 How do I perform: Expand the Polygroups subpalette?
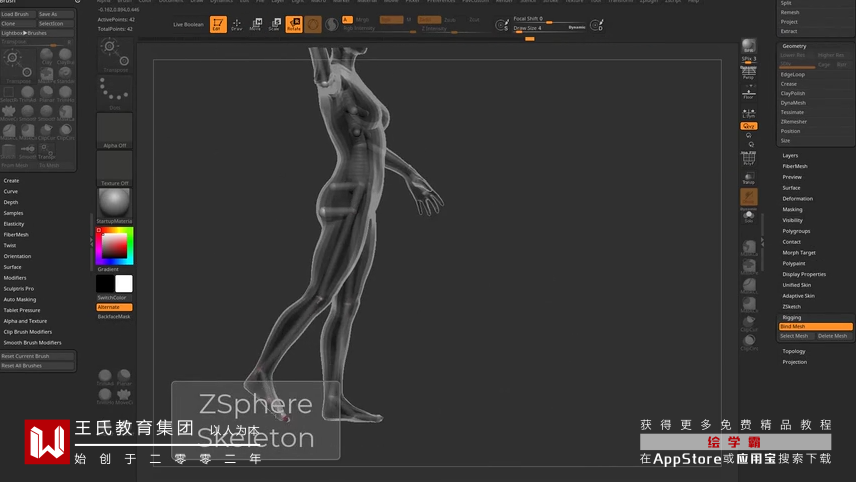pyautogui.click(x=796, y=231)
